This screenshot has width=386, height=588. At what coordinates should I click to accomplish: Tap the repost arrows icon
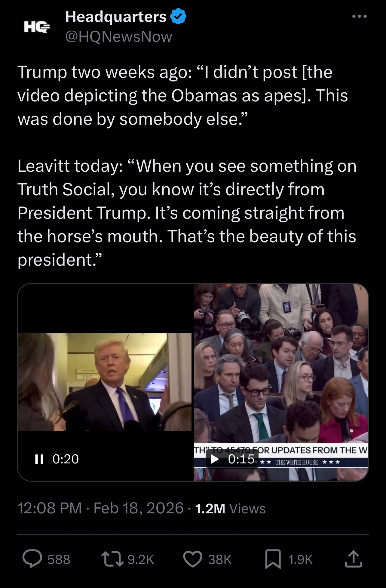[x=112, y=559]
